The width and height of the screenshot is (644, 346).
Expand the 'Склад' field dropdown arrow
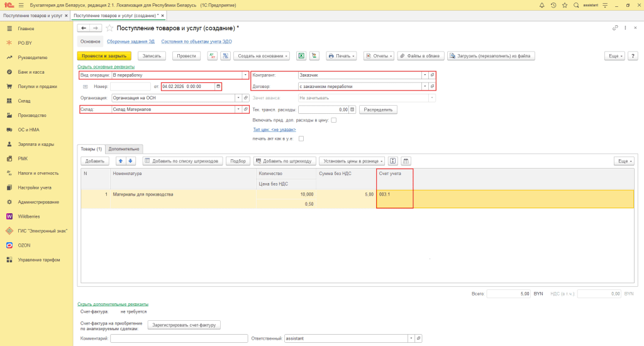(238, 109)
